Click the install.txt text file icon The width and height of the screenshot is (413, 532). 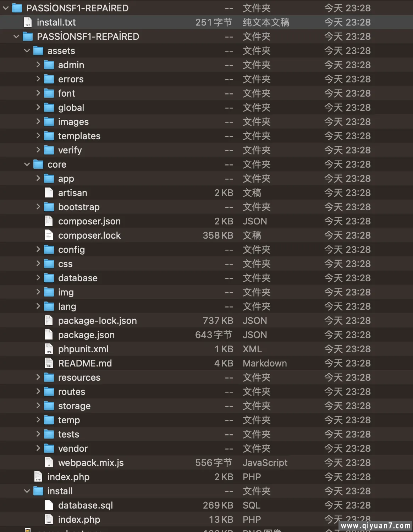point(28,22)
